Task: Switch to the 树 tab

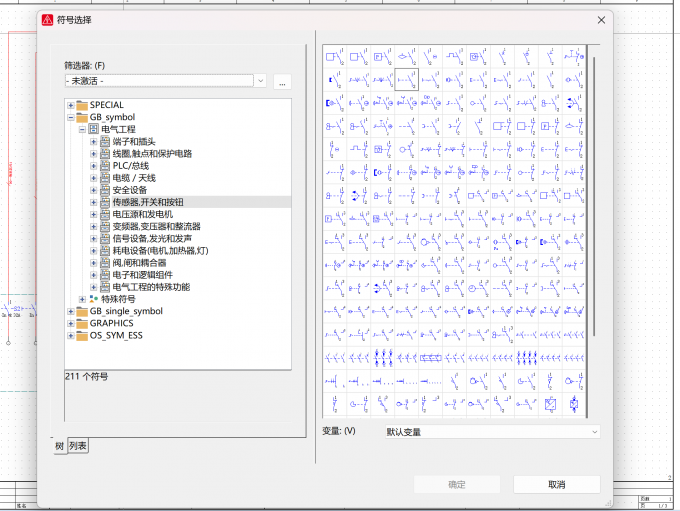Action: click(59, 445)
